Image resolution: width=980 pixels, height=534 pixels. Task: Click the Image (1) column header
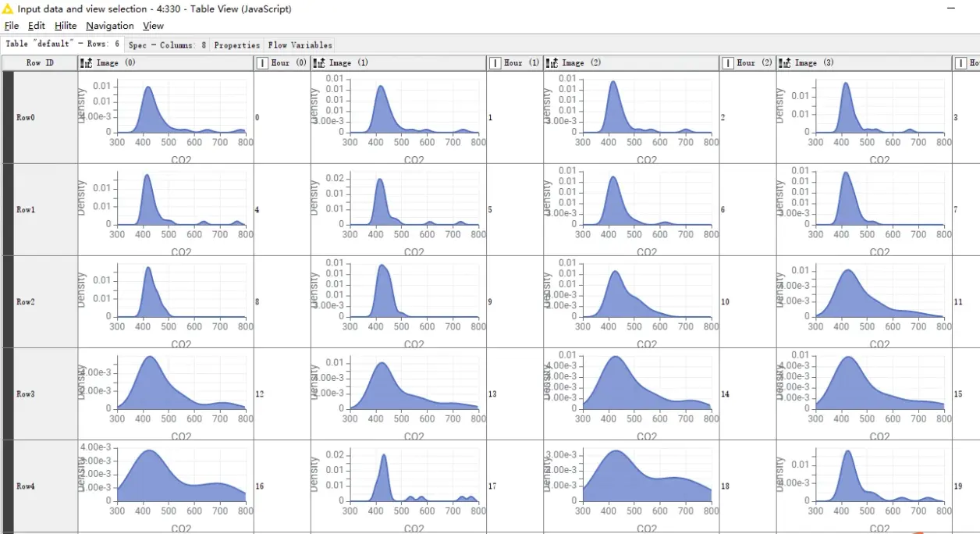tap(399, 62)
